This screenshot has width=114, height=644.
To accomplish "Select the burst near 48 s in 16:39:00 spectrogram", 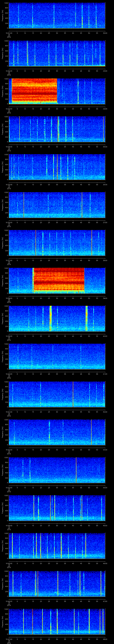I will pos(87,318).
